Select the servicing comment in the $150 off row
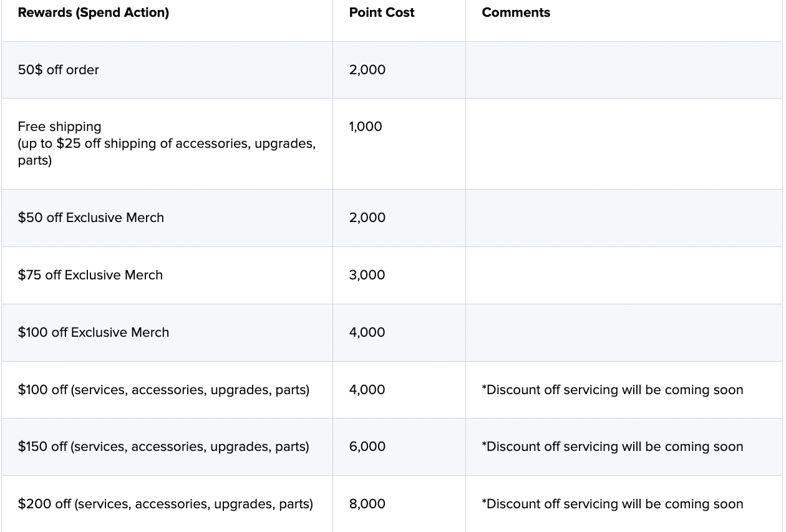 [612, 447]
